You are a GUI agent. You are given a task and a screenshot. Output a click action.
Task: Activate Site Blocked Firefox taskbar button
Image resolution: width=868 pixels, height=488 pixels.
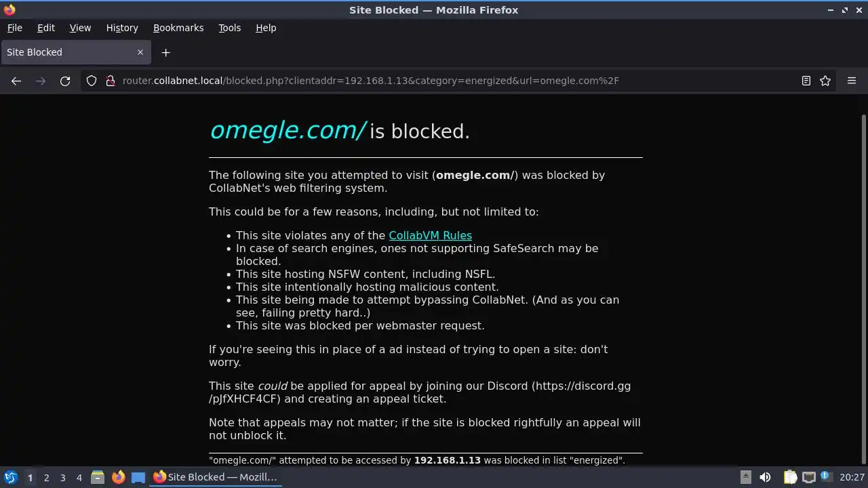tap(216, 477)
